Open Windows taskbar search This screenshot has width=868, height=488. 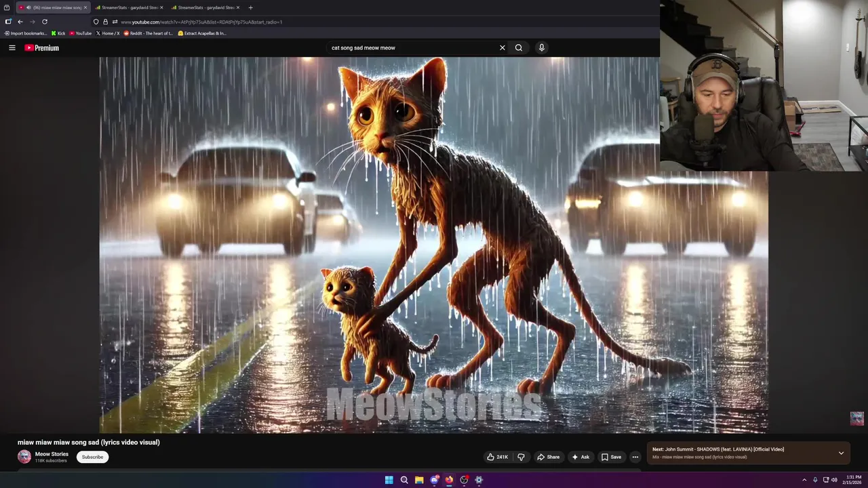[404, 480]
